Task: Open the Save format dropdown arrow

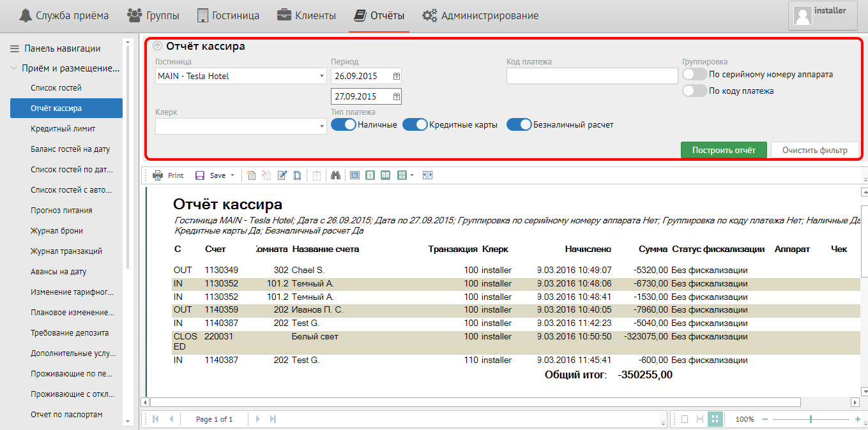Action: [232, 175]
